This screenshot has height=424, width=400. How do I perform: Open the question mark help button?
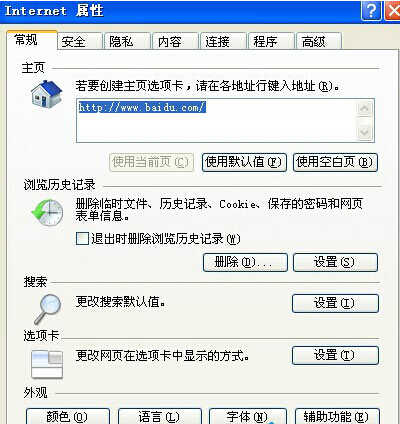pos(371,11)
